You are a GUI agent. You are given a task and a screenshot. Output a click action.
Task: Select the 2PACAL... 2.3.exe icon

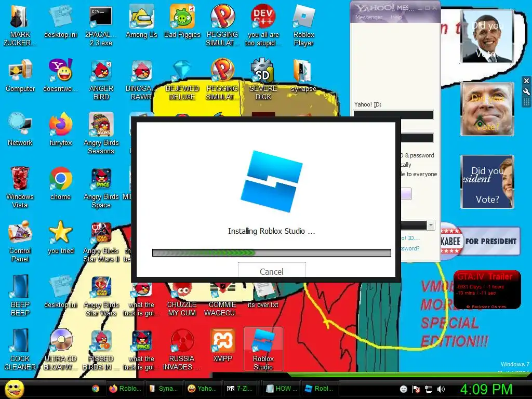click(101, 25)
